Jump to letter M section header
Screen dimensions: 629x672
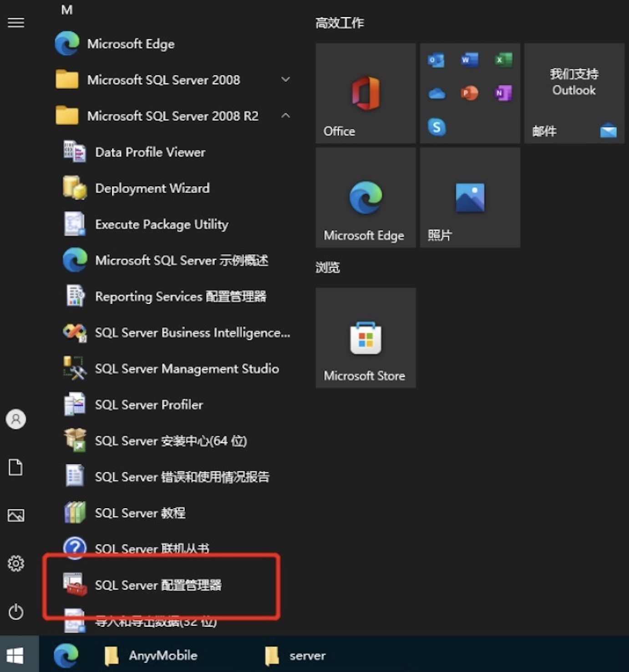pos(67,10)
